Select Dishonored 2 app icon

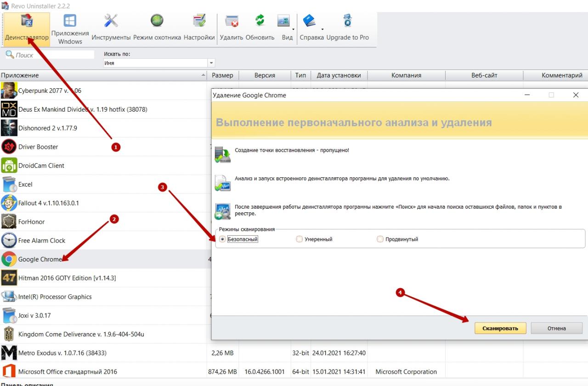pos(9,128)
